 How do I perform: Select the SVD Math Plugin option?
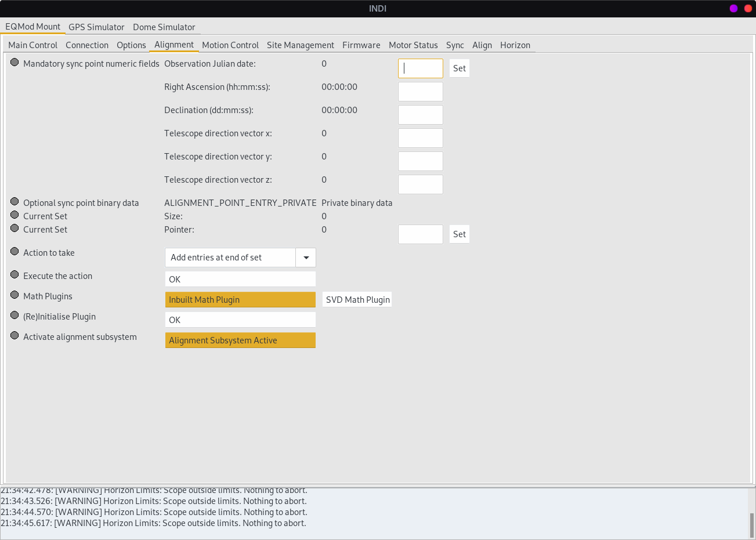[x=357, y=300]
